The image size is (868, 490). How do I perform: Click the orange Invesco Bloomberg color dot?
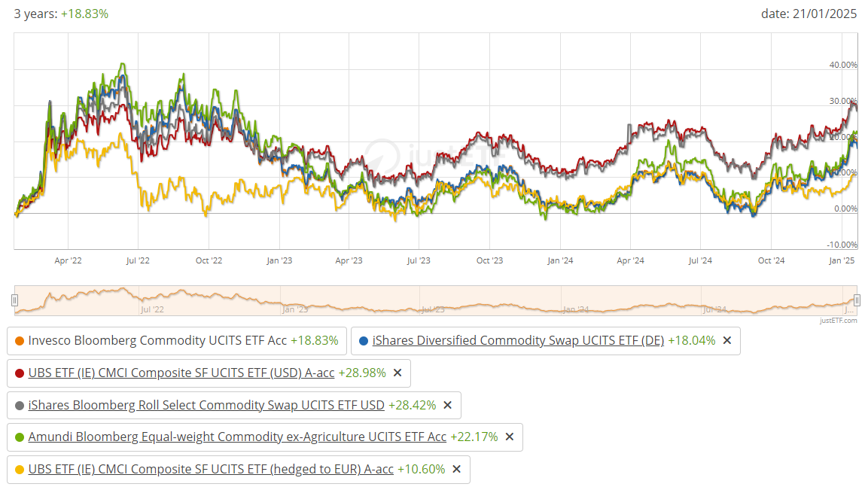20,341
